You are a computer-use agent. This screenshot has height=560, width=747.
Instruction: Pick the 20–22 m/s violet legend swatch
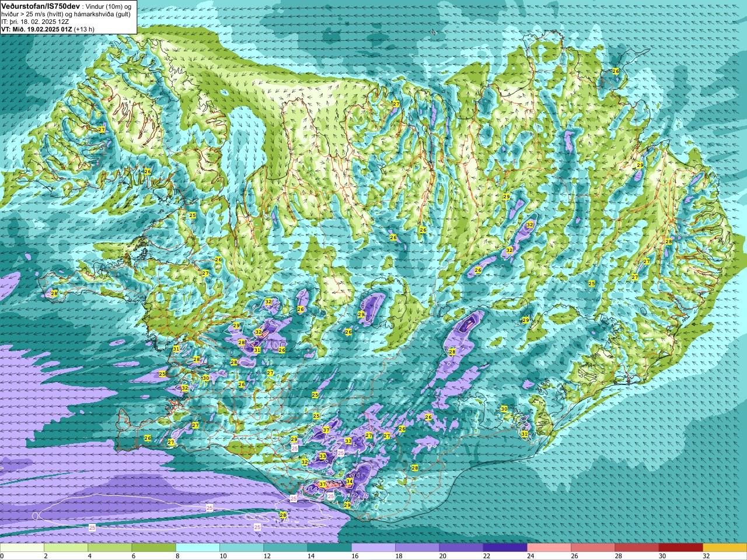(x=461, y=548)
